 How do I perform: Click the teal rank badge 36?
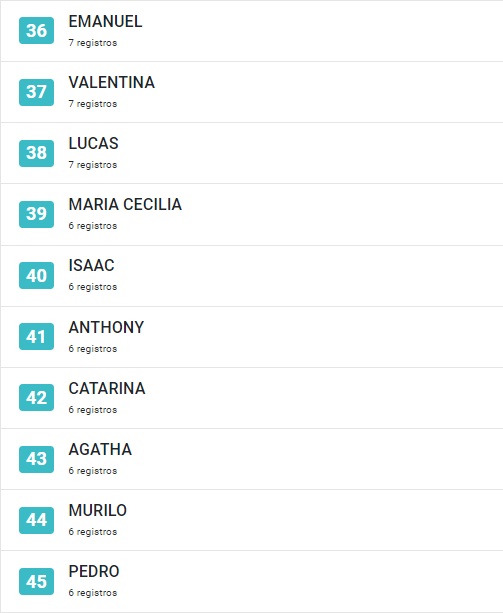click(x=36, y=30)
